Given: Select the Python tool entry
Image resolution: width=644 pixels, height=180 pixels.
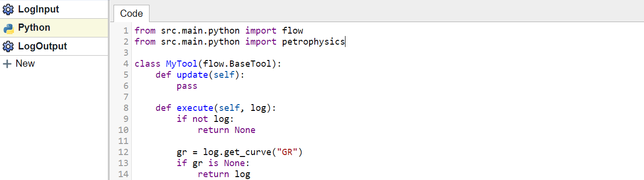Looking at the screenshot, I should 54,28.
